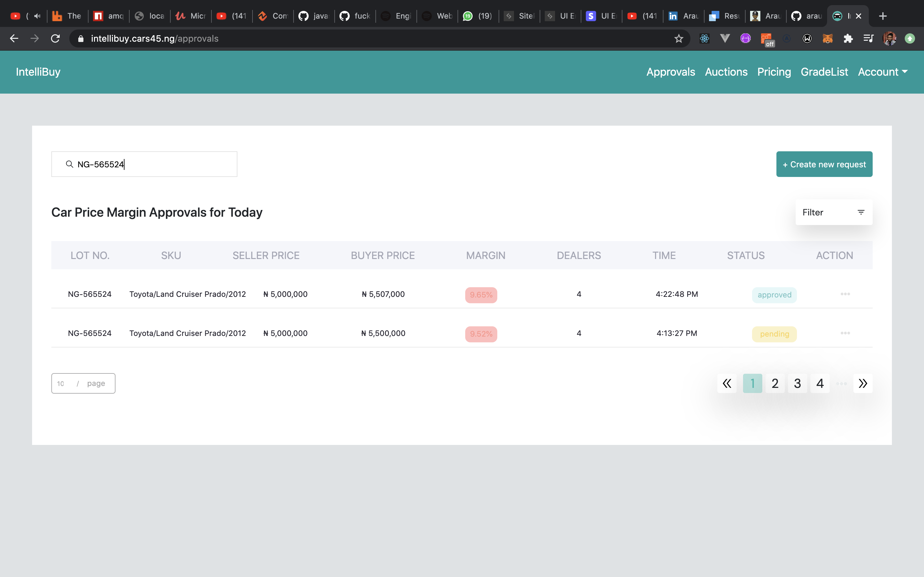Open the 10 / page size selector
The width and height of the screenshot is (924, 577).
(x=83, y=383)
